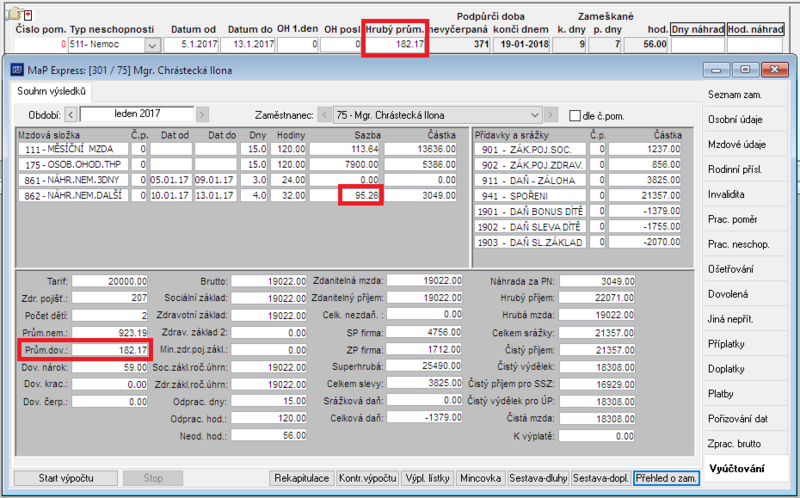800x498 pixels.
Task: Click the Brutto field 19022.00
Action: [269, 281]
